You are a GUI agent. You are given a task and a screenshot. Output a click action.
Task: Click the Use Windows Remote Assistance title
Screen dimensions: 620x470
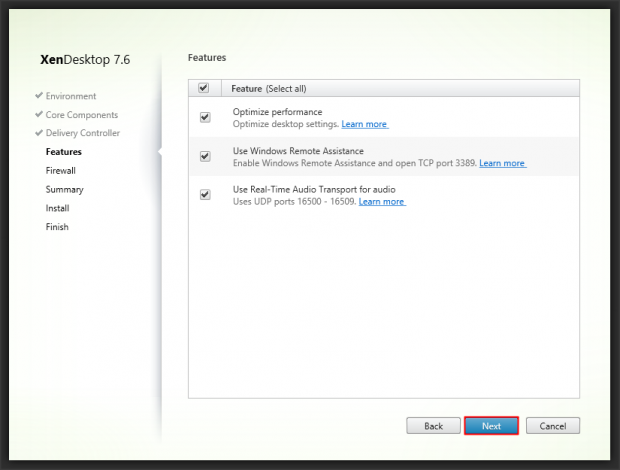298,151
